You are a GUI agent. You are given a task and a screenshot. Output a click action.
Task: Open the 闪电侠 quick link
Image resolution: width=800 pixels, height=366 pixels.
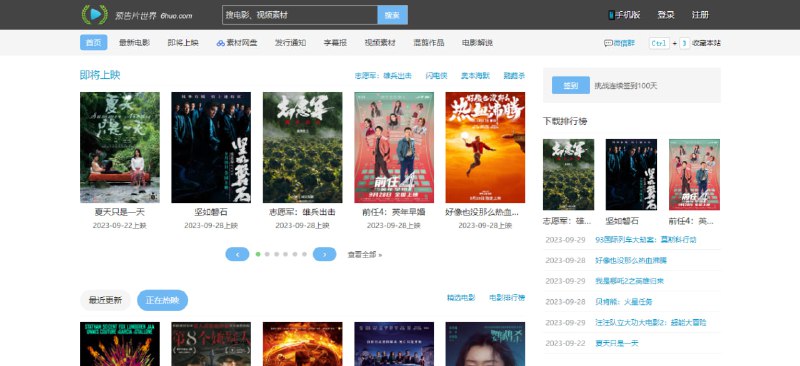click(x=436, y=76)
